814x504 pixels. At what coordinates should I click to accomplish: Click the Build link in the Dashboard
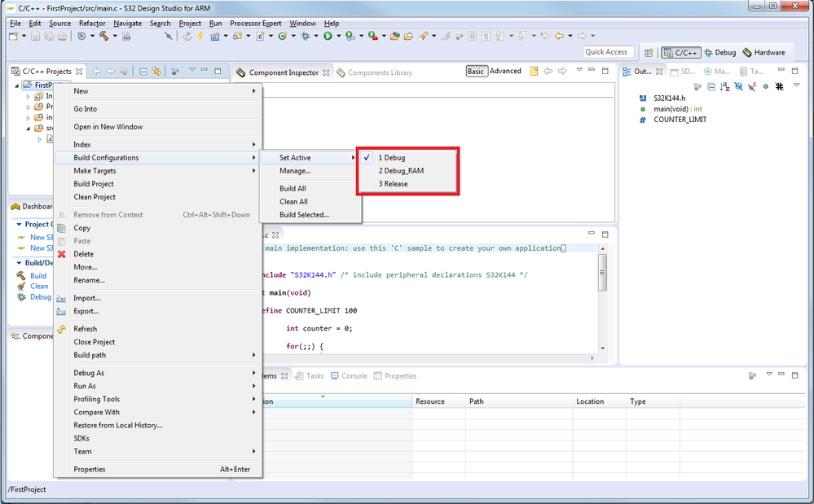(x=38, y=276)
